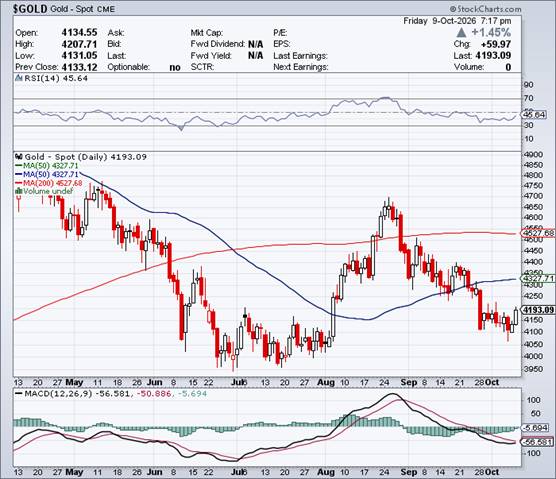The width and height of the screenshot is (556, 479).
Task: Click the MACD axis level 100
Action: point(534,400)
